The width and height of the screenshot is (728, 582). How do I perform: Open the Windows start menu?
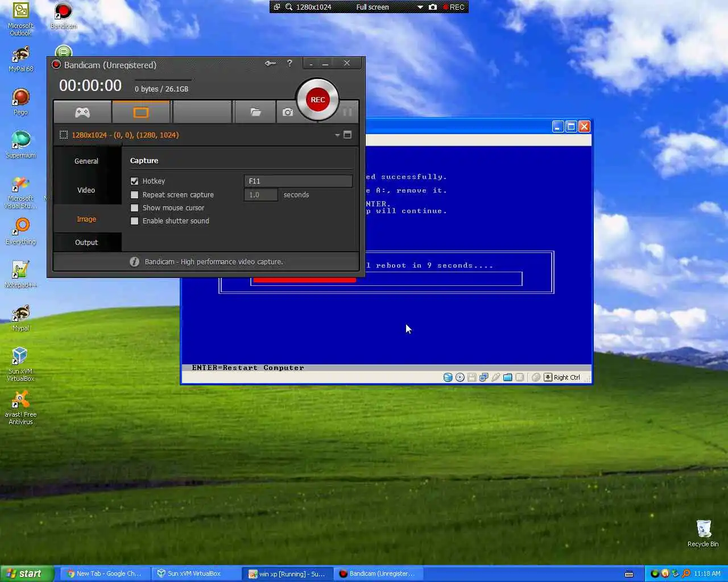[27, 573]
